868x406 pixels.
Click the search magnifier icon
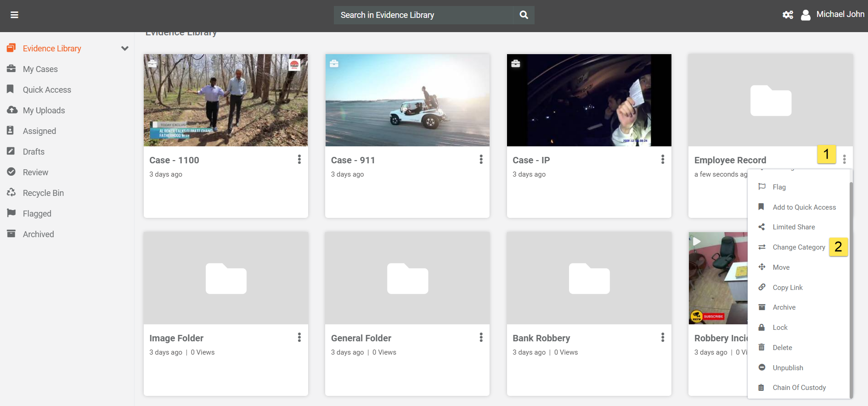[x=524, y=15]
